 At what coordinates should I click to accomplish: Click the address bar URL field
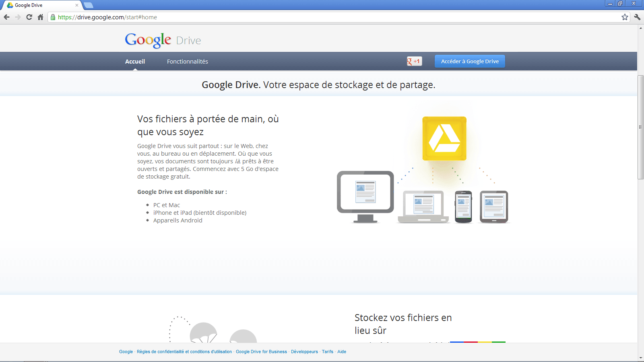pos(322,17)
